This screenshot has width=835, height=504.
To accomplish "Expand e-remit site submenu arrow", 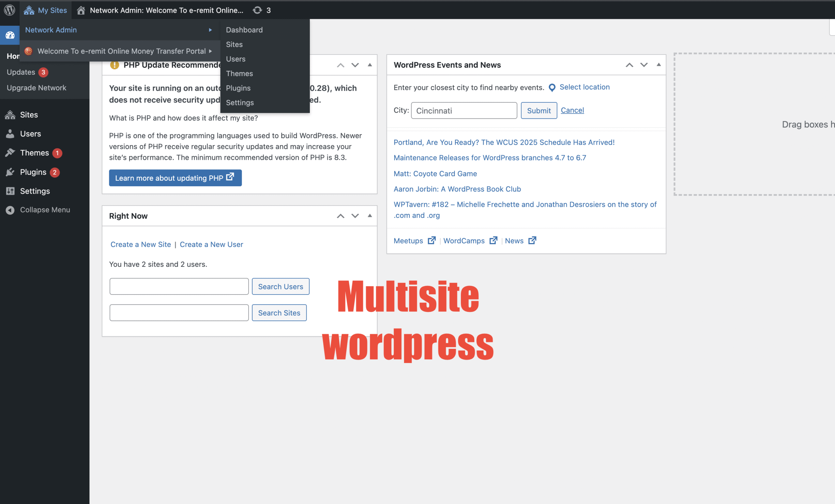I will (210, 51).
